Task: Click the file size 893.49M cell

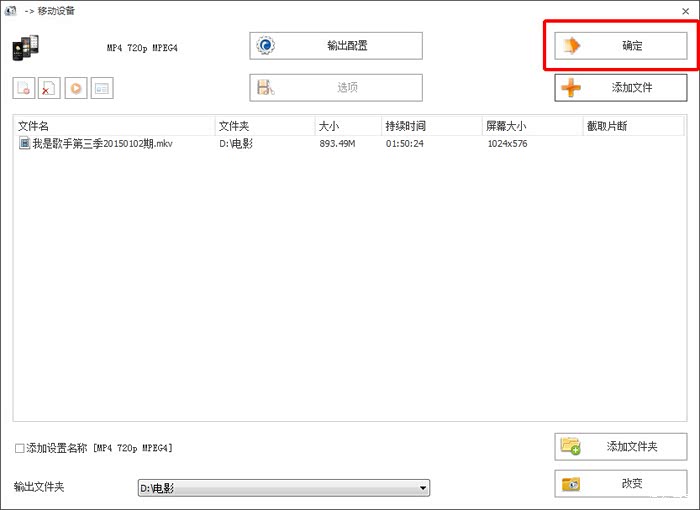Action: 337,144
